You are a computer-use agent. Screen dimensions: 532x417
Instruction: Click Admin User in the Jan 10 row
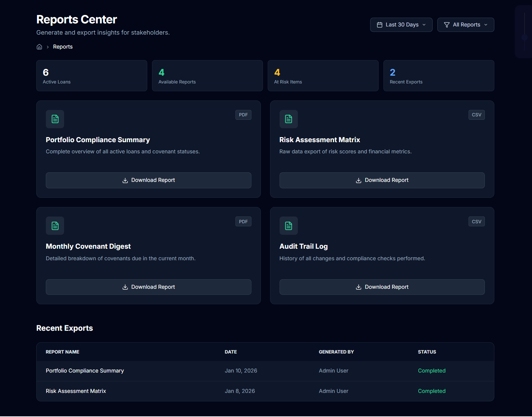click(334, 371)
